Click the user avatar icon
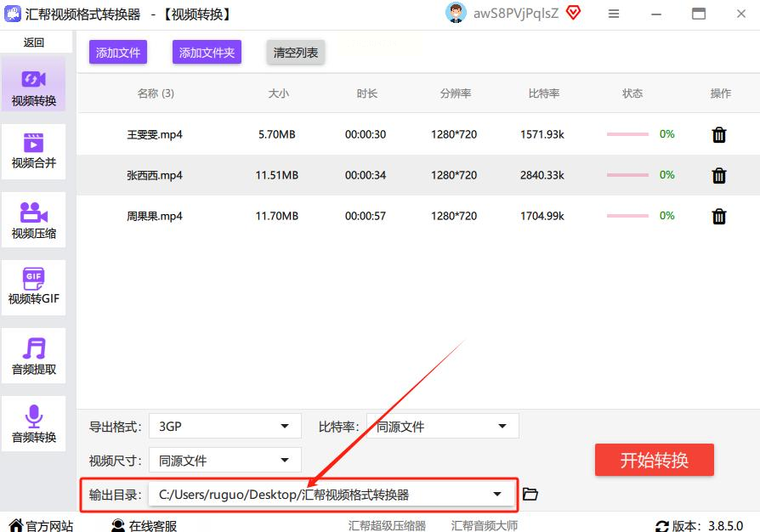This screenshot has width=760, height=532. tap(456, 13)
